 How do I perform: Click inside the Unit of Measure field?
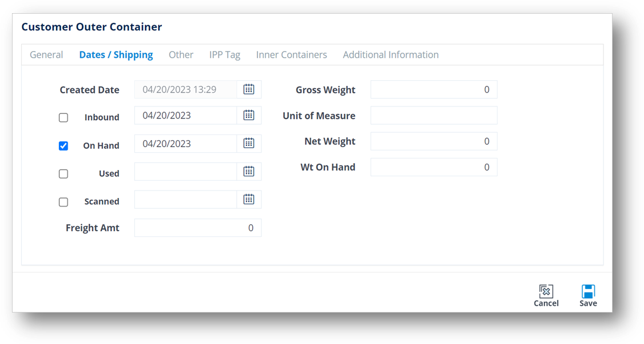pyautogui.click(x=434, y=115)
